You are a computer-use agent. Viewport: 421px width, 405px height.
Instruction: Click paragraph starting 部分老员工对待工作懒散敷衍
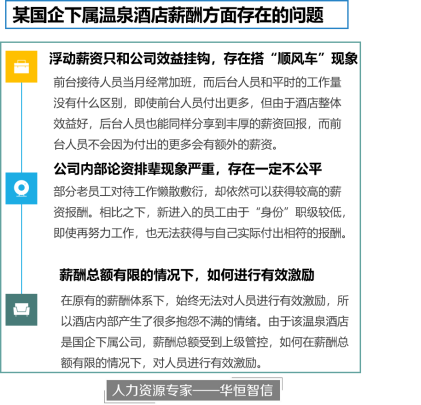coord(200,212)
